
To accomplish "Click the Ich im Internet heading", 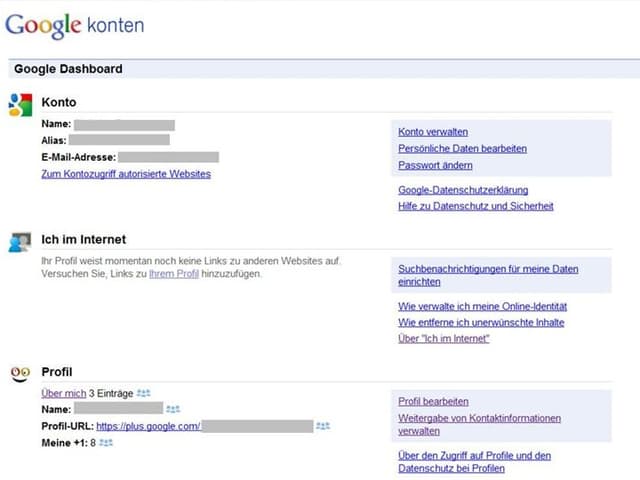I will 84,240.
